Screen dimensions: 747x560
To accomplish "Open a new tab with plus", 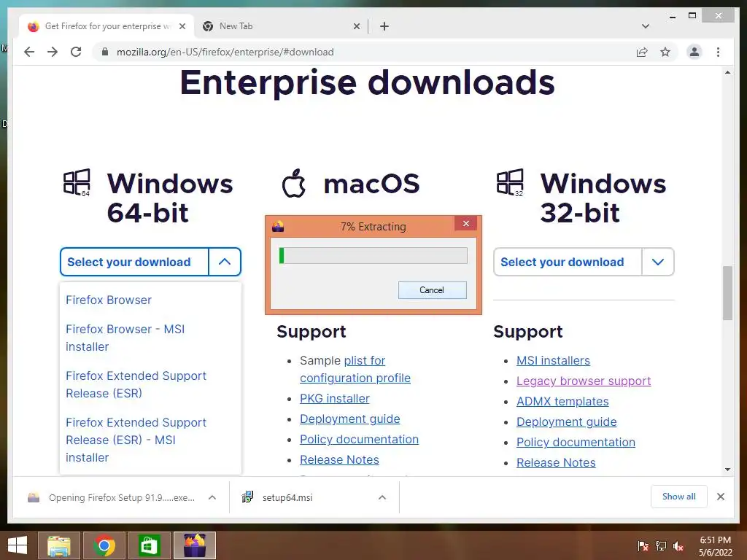I will point(384,26).
